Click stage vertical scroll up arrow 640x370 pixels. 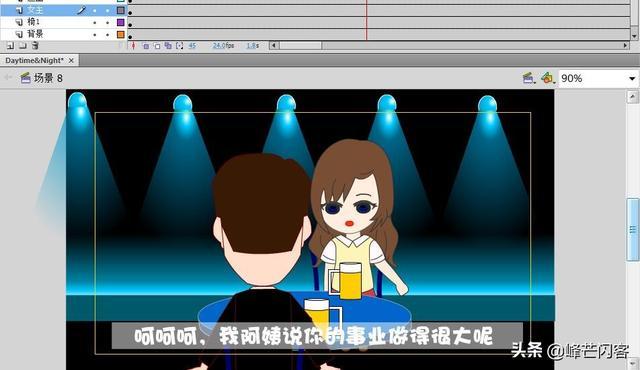632,97
